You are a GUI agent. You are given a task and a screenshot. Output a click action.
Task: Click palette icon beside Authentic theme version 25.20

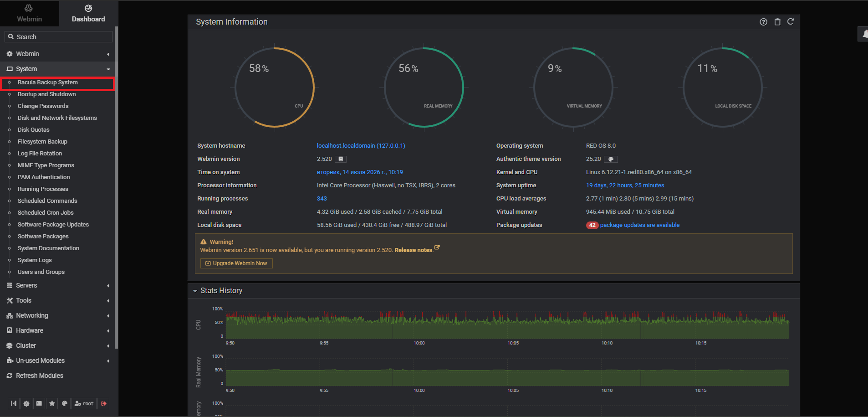[611, 159]
